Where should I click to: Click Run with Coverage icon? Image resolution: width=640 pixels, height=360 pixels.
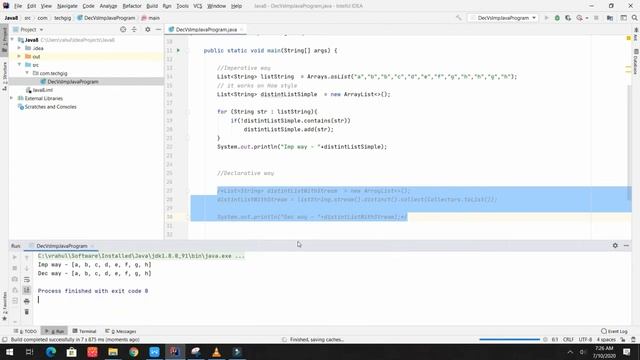pos(568,18)
